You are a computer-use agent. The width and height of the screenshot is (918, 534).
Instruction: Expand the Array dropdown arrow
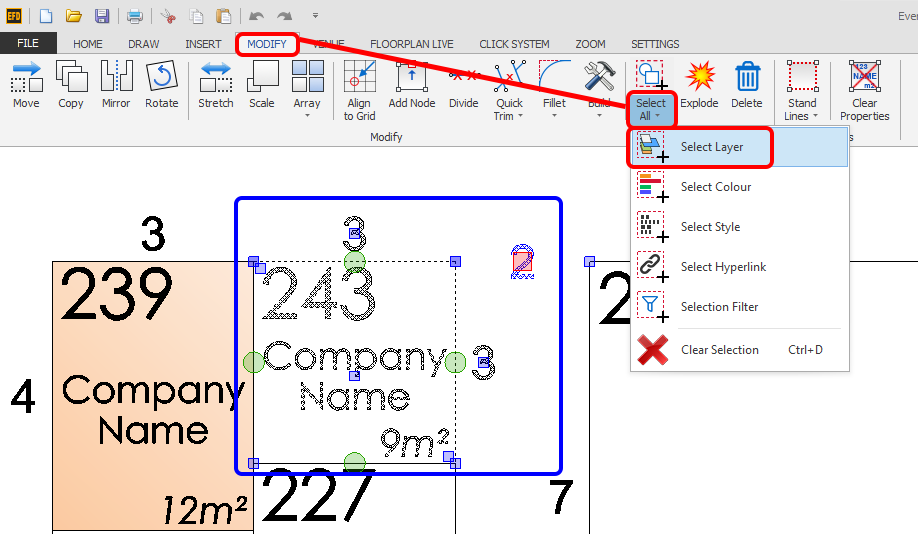click(307, 116)
